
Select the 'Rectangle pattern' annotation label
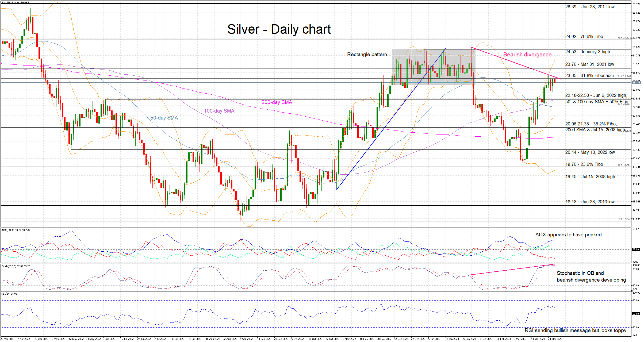pyautogui.click(x=367, y=55)
